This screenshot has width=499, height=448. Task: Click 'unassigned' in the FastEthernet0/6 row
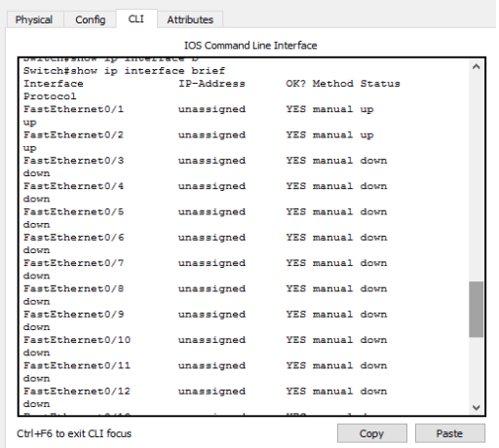coord(211,238)
